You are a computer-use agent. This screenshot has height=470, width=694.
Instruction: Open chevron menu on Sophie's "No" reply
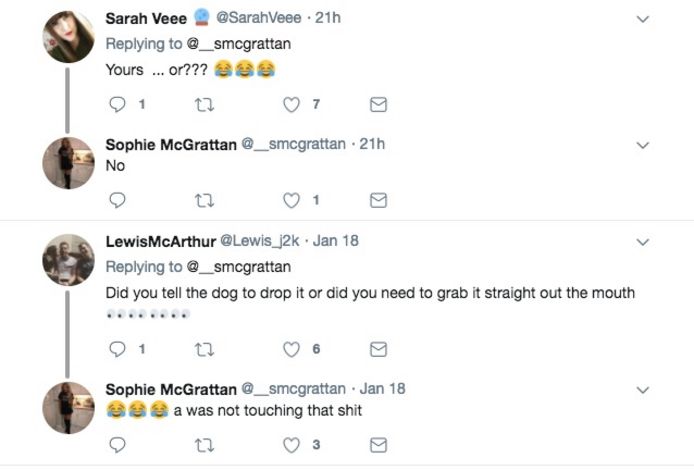[643, 145]
